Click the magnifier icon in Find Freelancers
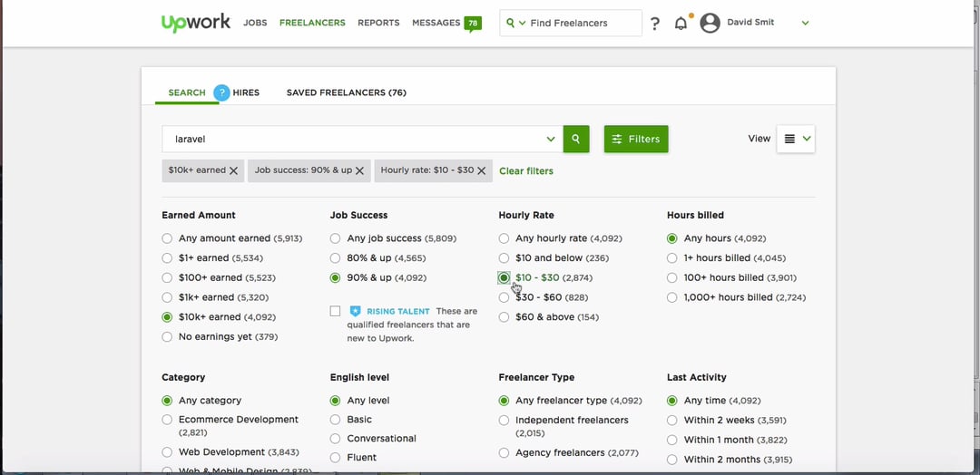Viewport: 980px width, 475px height. point(510,23)
